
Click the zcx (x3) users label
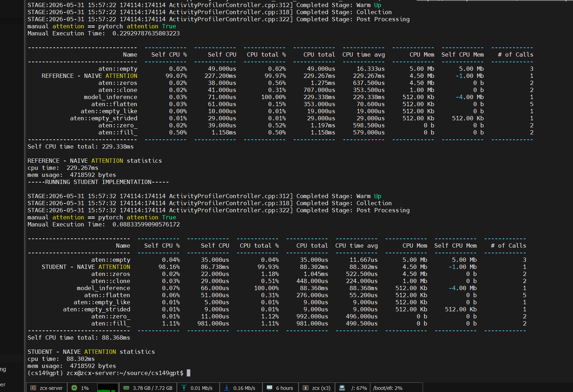pyautogui.click(x=321, y=388)
